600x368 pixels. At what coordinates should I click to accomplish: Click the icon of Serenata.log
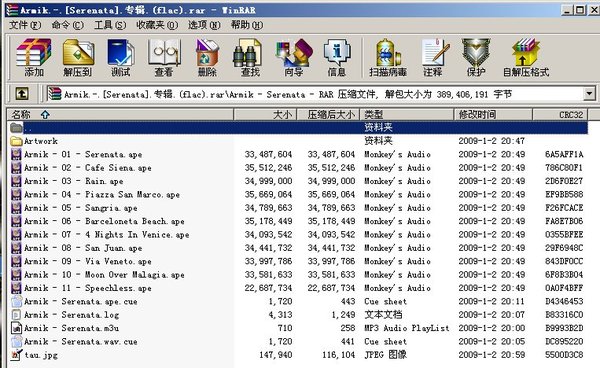pos(16,315)
